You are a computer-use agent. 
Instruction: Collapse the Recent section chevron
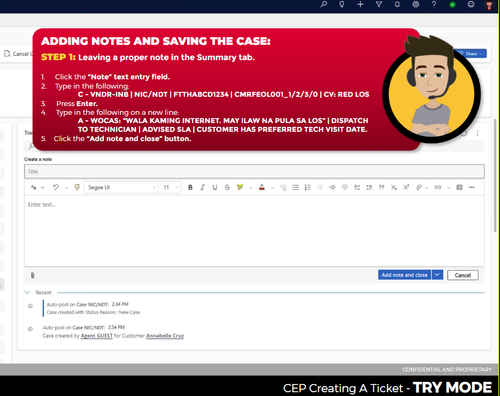[27, 292]
